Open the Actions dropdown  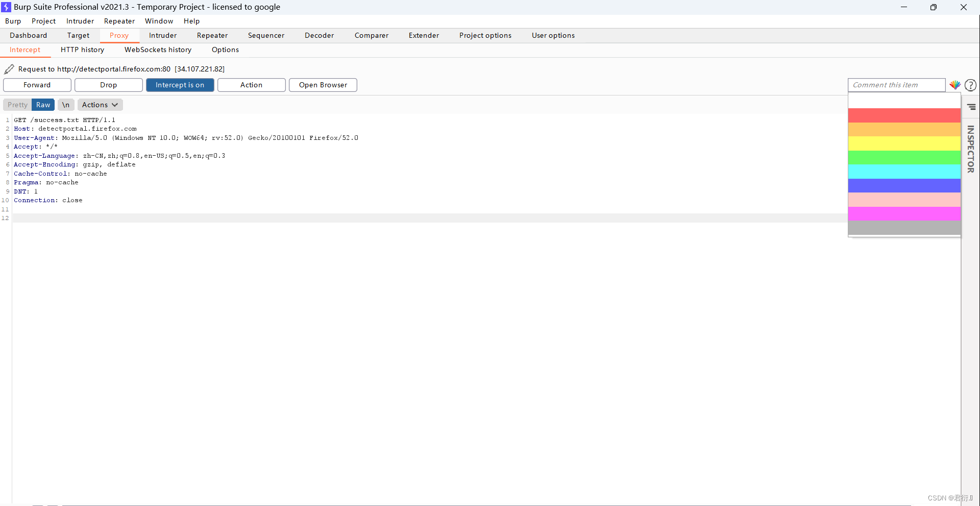pyautogui.click(x=100, y=105)
